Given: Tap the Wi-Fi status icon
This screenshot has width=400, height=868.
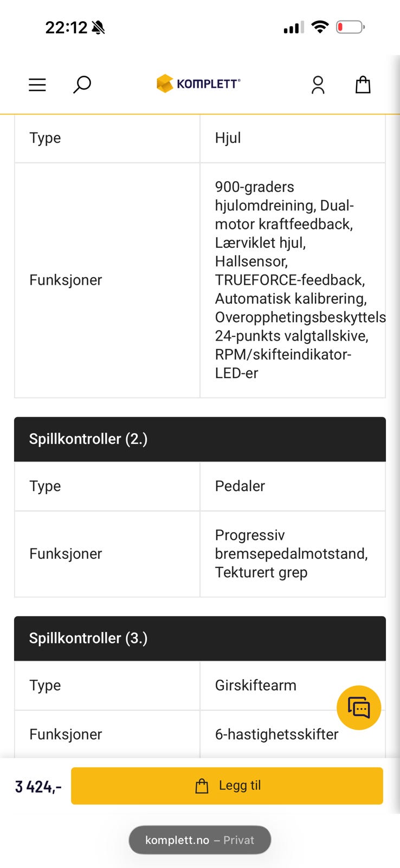Looking at the screenshot, I should [320, 27].
